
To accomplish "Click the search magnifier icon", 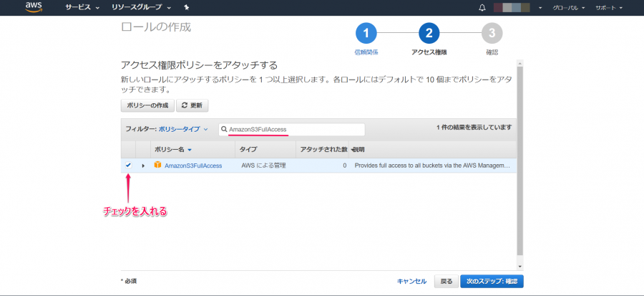I will [224, 130].
